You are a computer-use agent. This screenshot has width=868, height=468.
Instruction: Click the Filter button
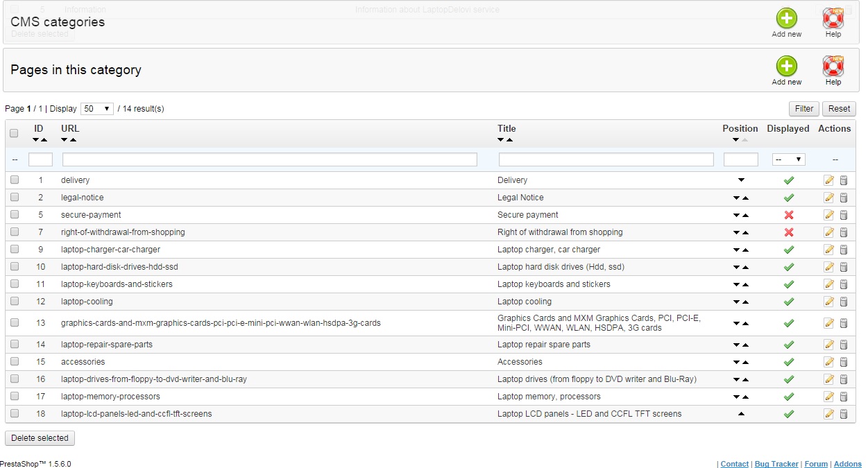[x=804, y=109]
